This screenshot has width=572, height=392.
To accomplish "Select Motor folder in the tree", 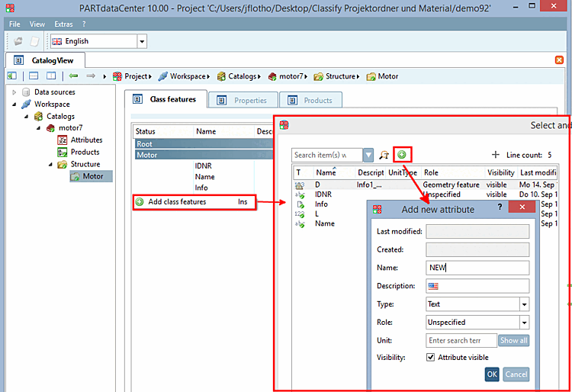I will click(92, 176).
